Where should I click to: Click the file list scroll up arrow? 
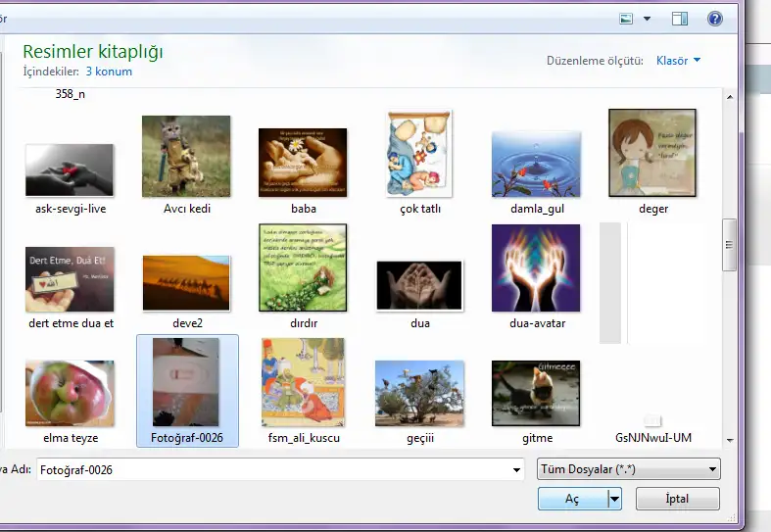[729, 95]
